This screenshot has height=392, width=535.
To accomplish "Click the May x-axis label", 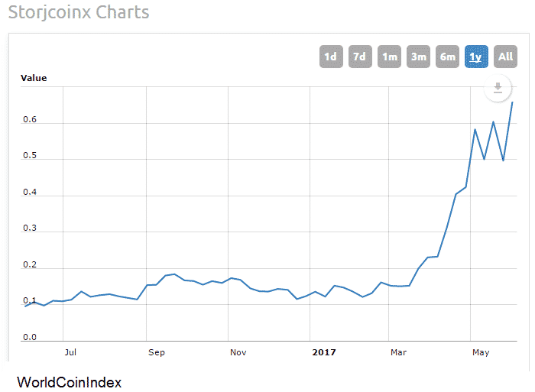I will point(480,352).
